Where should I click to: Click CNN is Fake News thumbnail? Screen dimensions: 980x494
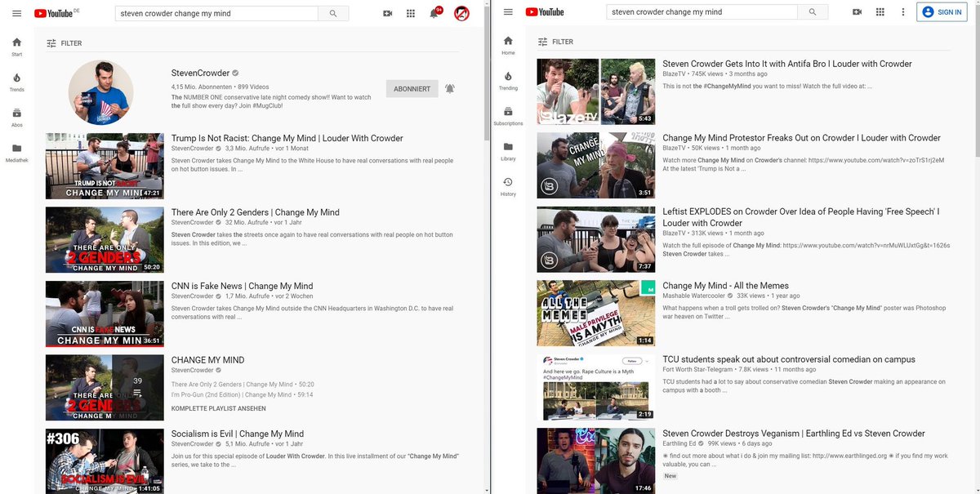pyautogui.click(x=105, y=314)
